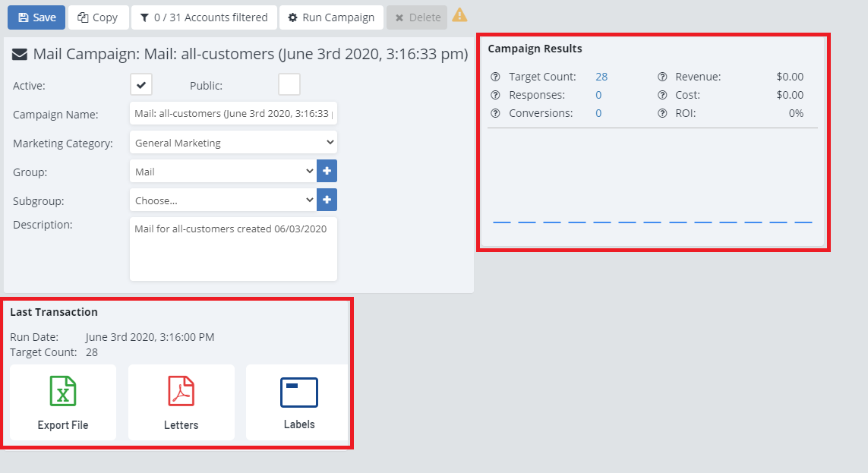This screenshot has width=868, height=473.
Task: Expand the Group dropdown set to Mail
Action: pyautogui.click(x=223, y=172)
